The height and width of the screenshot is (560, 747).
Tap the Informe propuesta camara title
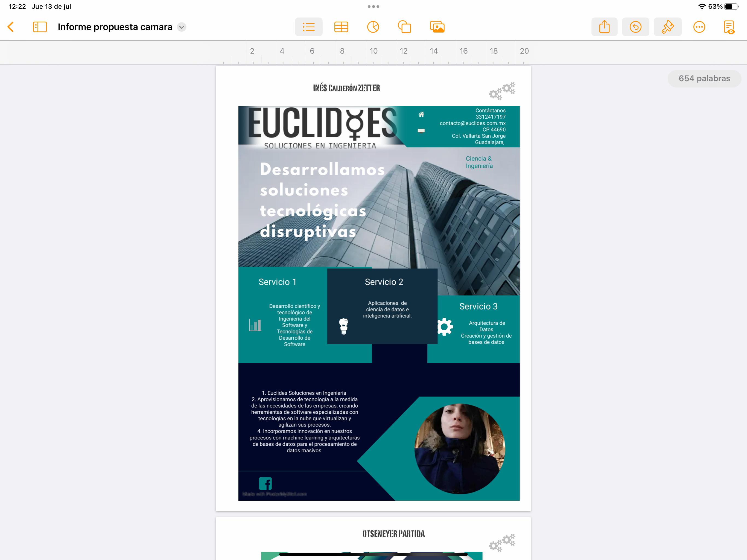coord(115,27)
